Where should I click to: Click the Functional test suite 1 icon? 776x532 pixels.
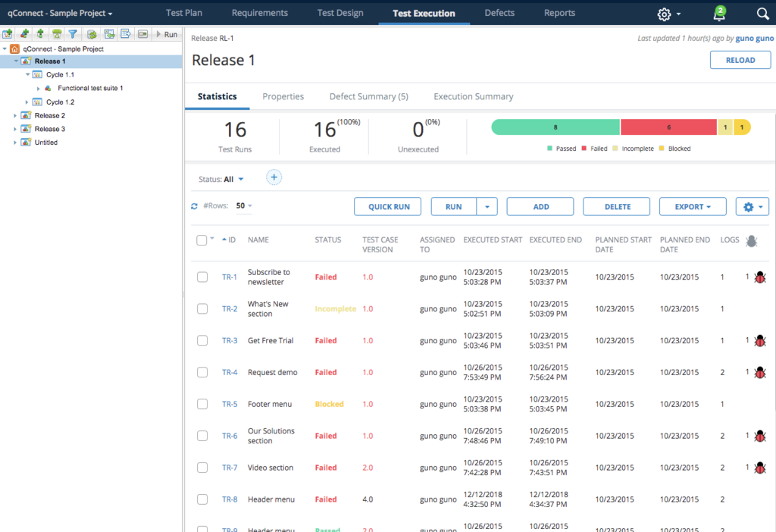click(48, 88)
